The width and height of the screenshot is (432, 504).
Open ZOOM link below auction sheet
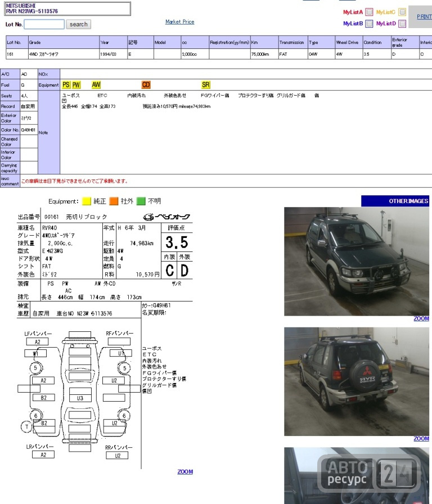[185, 472]
